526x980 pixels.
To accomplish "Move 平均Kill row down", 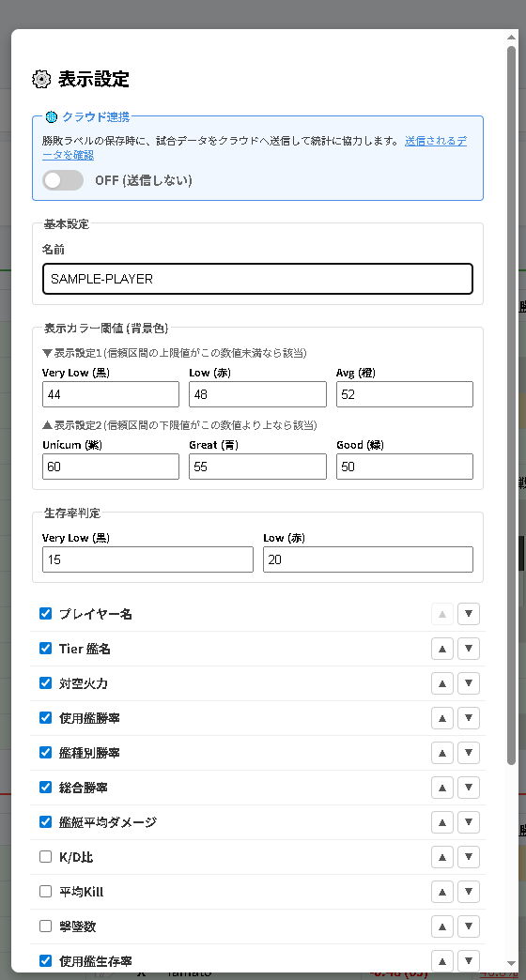I will (x=469, y=892).
